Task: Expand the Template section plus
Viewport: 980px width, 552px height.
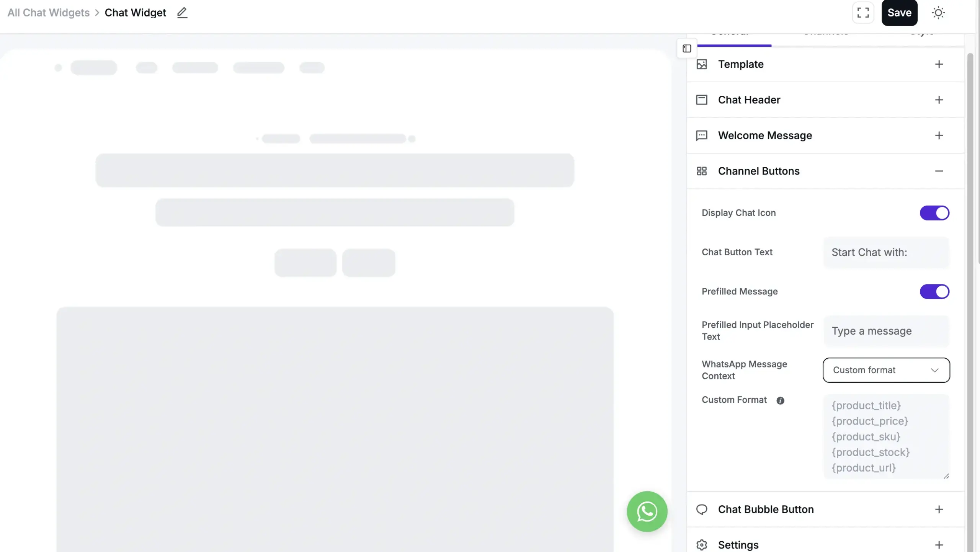Action: [939, 64]
